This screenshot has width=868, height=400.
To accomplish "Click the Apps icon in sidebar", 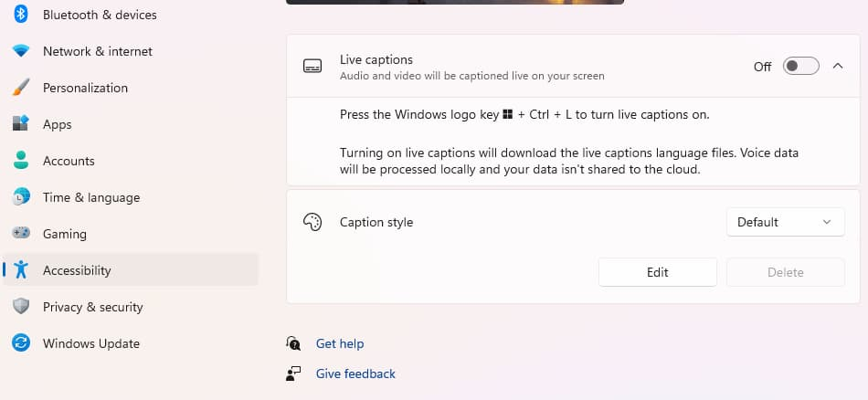I will coord(21,124).
